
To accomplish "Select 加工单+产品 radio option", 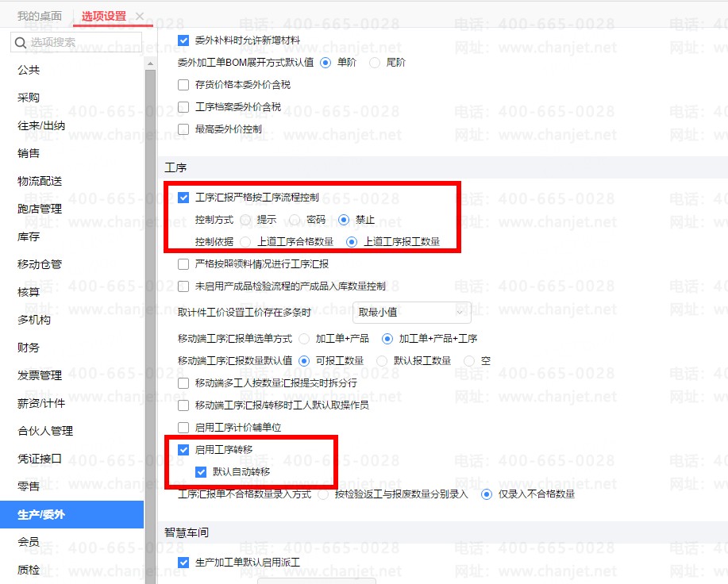I will tap(304, 339).
